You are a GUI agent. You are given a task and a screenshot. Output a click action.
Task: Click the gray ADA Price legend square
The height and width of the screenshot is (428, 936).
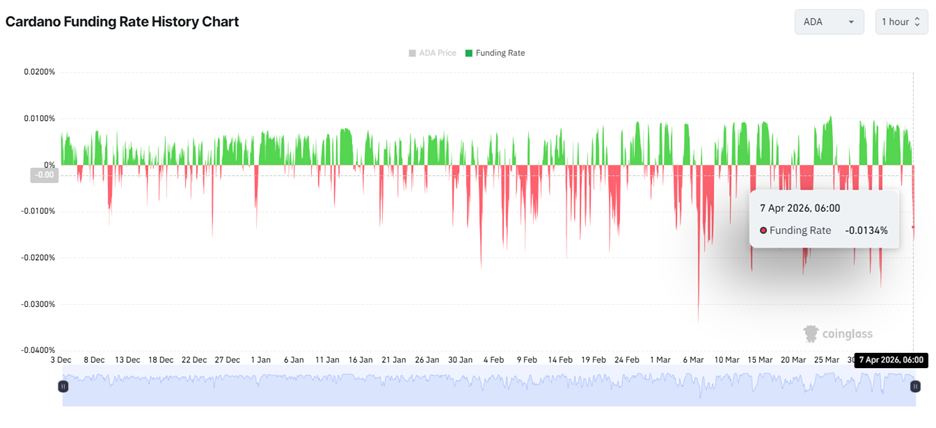click(412, 53)
